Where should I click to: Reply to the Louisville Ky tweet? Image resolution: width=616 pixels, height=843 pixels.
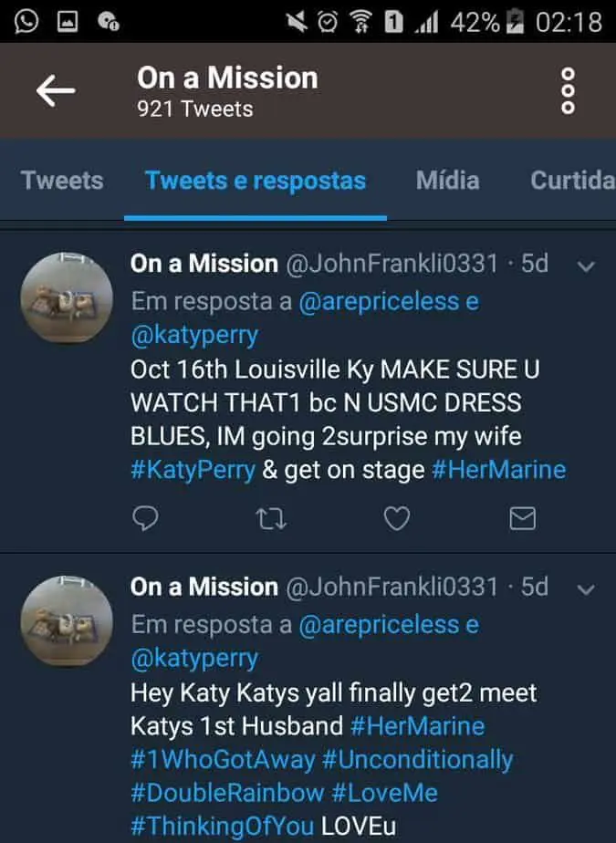pyautogui.click(x=145, y=518)
